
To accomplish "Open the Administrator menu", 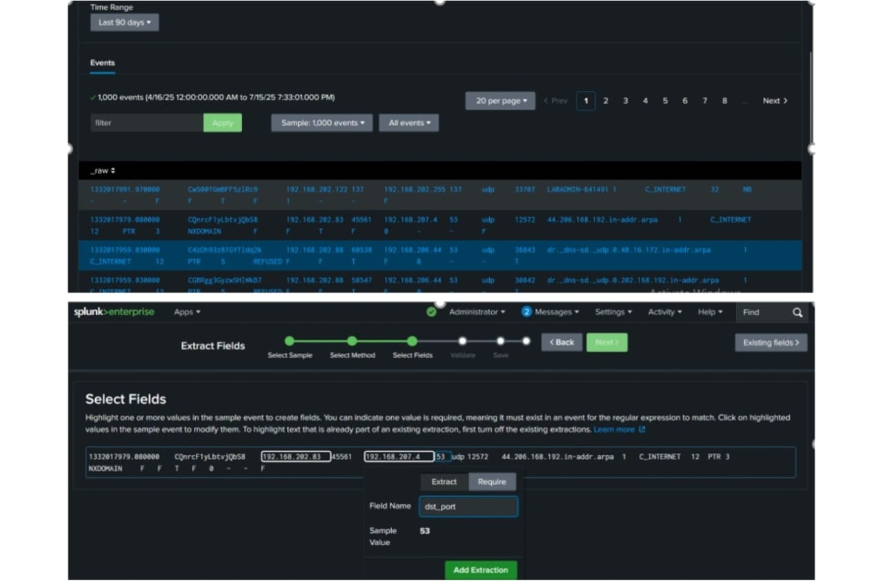I will [477, 312].
